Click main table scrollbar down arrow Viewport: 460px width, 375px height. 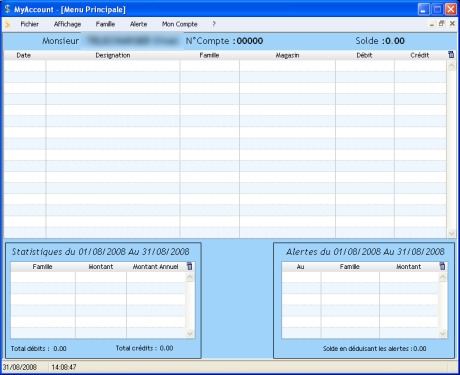(451, 234)
